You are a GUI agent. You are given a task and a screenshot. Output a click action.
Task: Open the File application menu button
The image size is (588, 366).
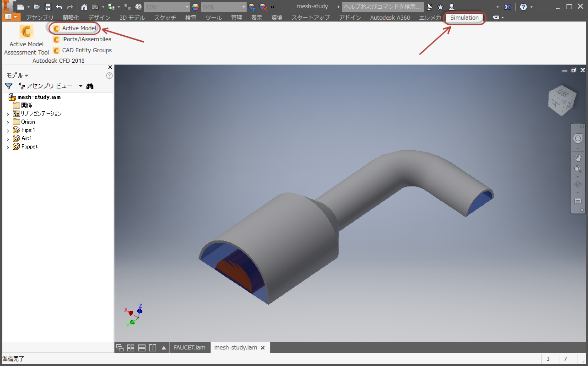coord(11,17)
